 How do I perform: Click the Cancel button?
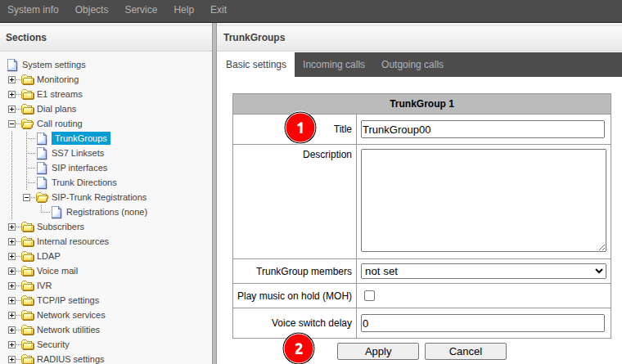point(466,351)
